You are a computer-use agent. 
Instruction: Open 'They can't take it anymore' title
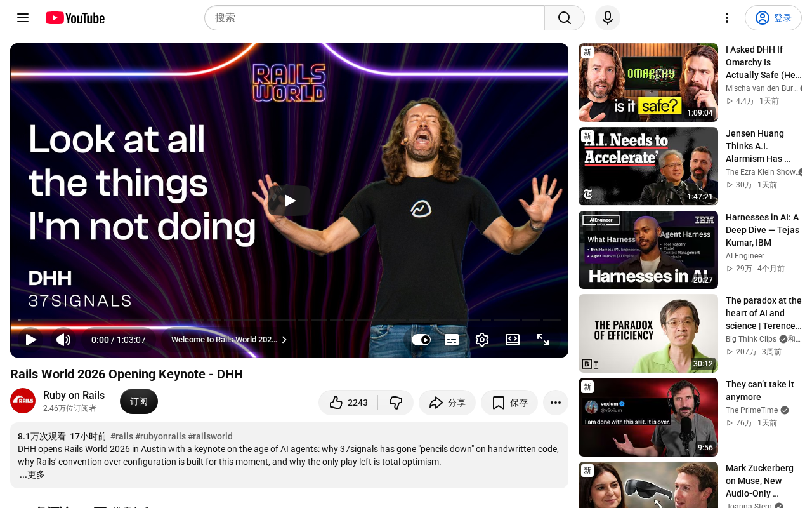pyautogui.click(x=760, y=391)
